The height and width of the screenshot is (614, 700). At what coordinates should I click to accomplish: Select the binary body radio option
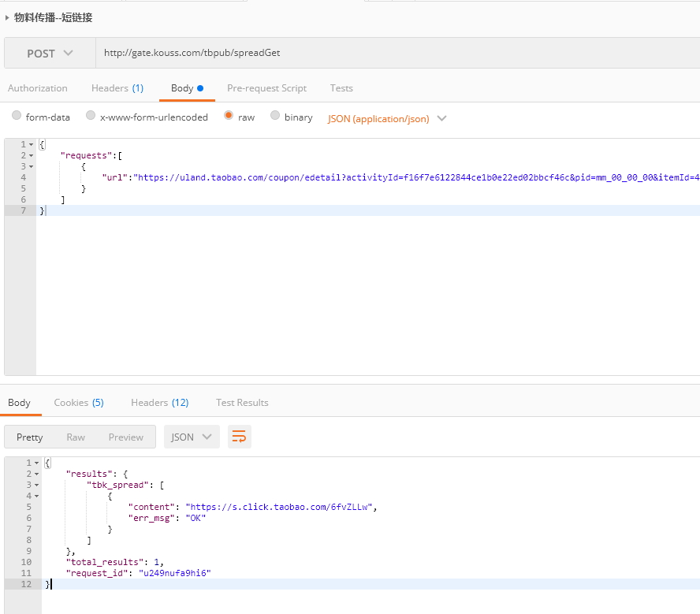click(275, 116)
